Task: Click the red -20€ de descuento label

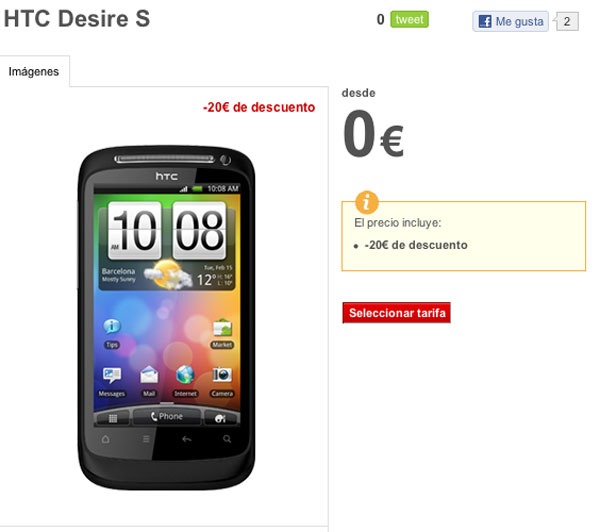Action: pyautogui.click(x=259, y=107)
